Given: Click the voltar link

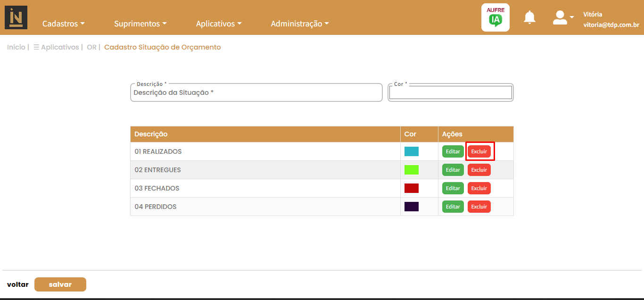Looking at the screenshot, I should point(17,284).
